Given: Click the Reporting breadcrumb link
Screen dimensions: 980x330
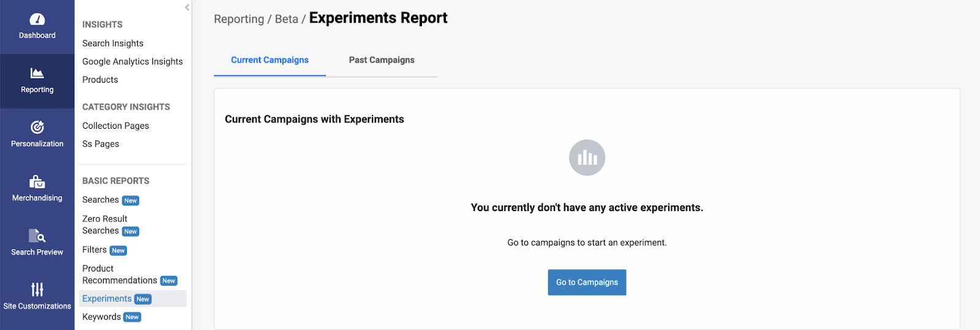Looking at the screenshot, I should 239,19.
